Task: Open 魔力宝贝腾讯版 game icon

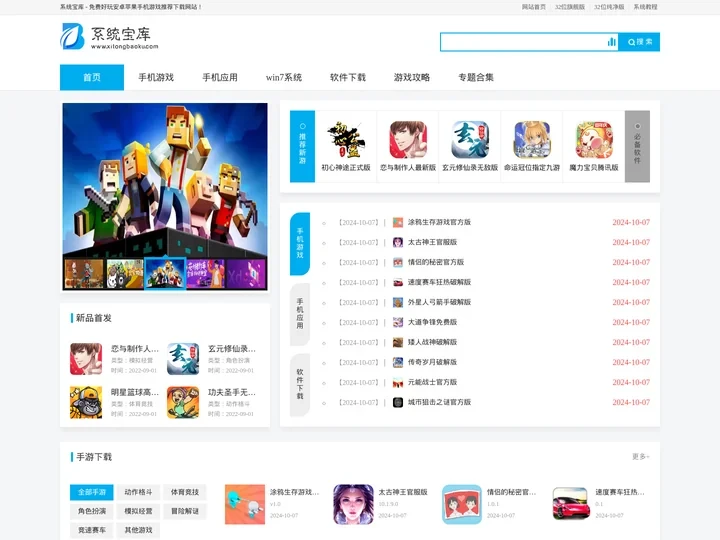Action: (594, 140)
